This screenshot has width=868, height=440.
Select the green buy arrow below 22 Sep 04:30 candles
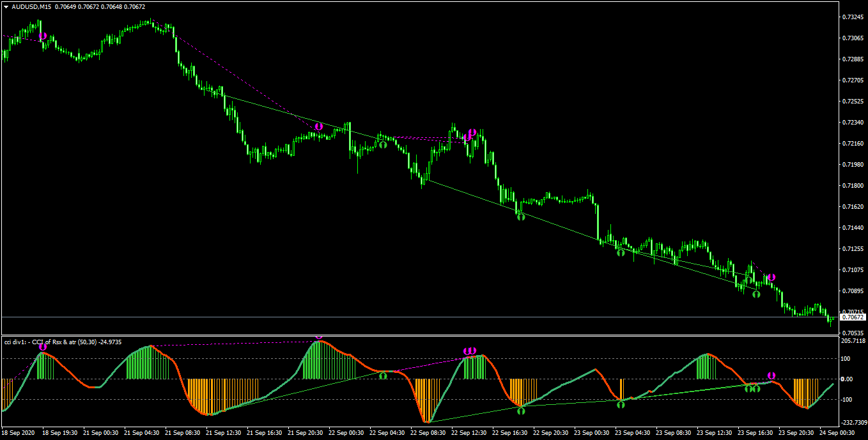click(383, 144)
